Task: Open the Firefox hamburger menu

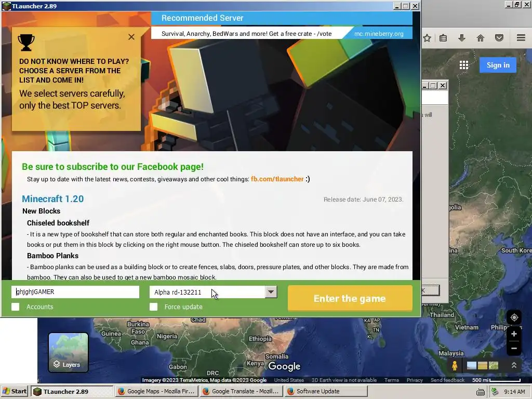Action: (x=521, y=37)
